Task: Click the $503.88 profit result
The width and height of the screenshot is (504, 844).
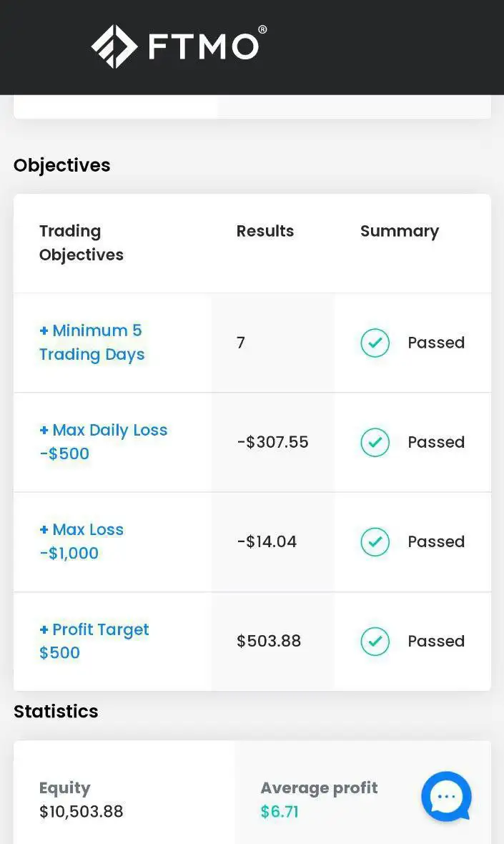Action: click(269, 641)
